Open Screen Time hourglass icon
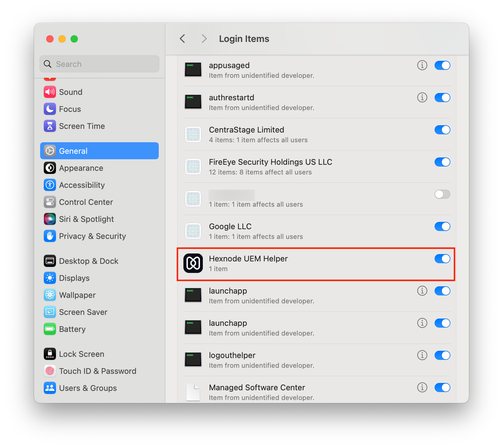The height and width of the screenshot is (448, 503). tap(50, 126)
